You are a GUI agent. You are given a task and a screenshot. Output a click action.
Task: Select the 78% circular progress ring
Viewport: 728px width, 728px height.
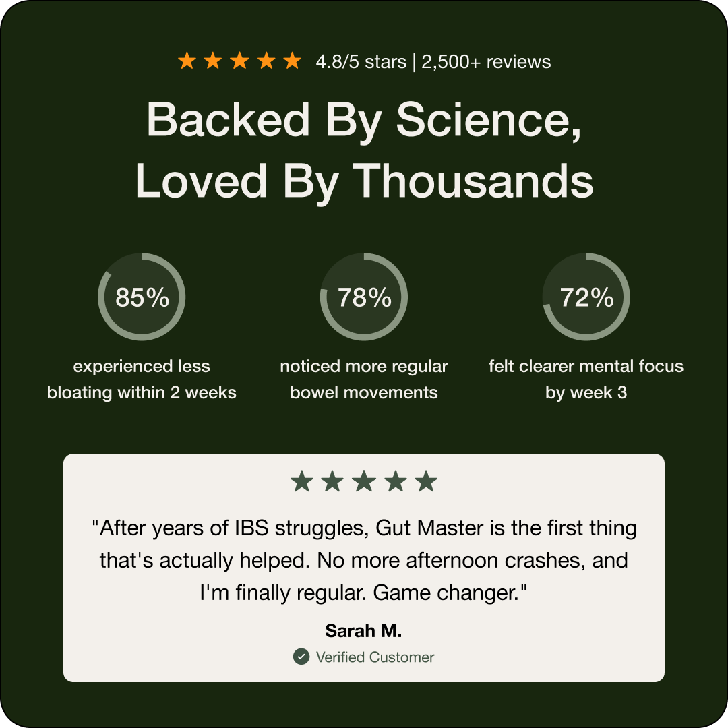click(x=364, y=297)
